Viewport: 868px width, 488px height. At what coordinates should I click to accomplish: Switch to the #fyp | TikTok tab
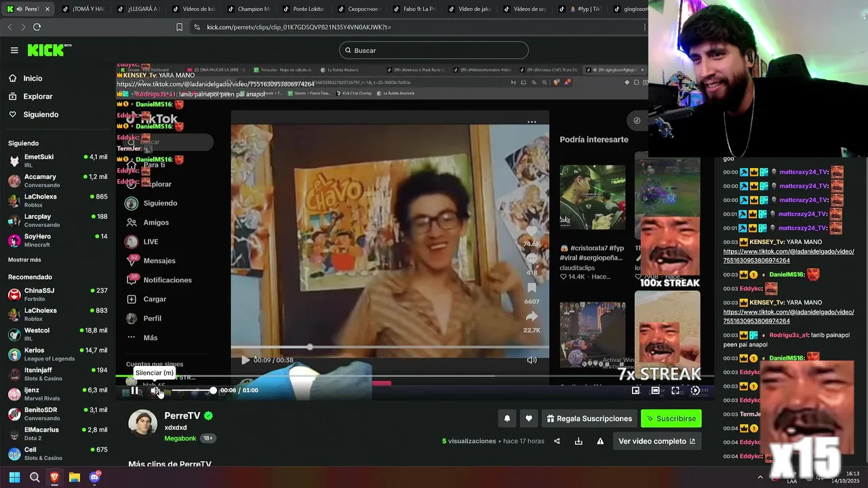click(580, 9)
